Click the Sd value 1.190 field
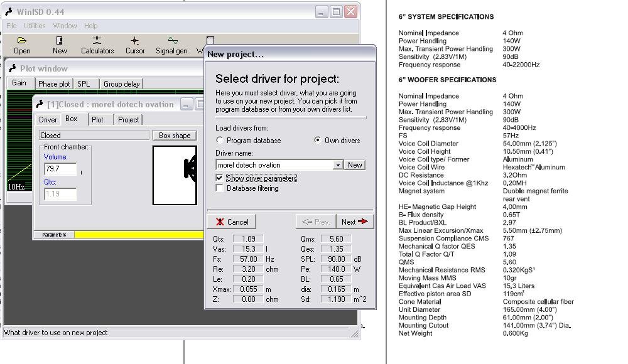The width and height of the screenshot is (628, 364). click(x=337, y=299)
